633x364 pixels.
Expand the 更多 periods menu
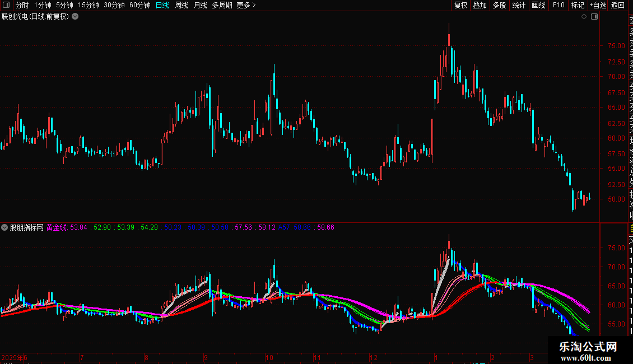[x=246, y=5]
